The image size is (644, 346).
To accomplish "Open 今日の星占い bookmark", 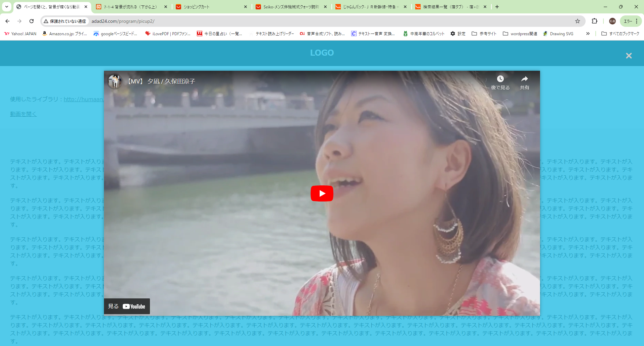I will click(219, 34).
